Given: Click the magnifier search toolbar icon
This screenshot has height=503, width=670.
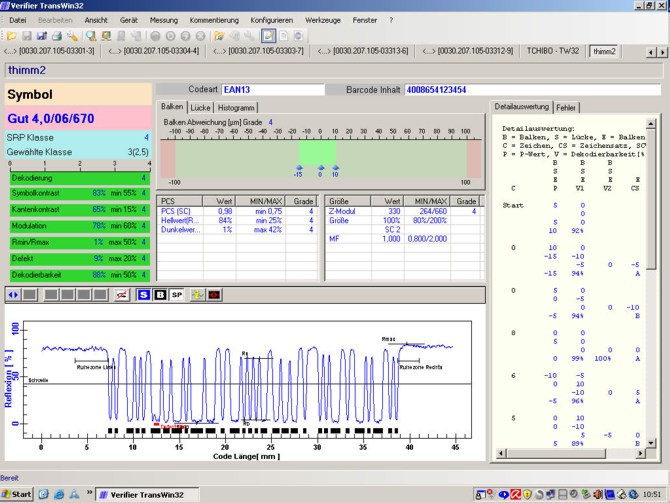Looking at the screenshot, I should click(x=91, y=36).
